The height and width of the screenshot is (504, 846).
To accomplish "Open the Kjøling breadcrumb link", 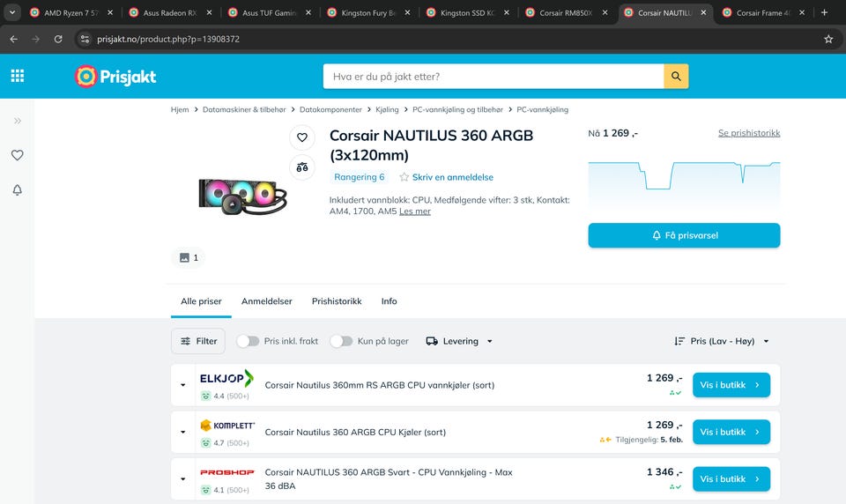I will click(x=387, y=109).
